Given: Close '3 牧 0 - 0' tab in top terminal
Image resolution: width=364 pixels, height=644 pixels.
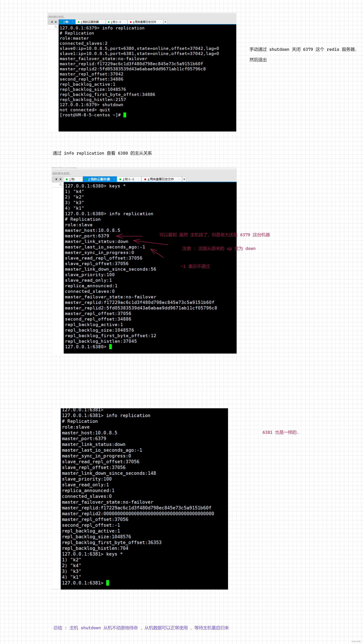Looking at the screenshot, I should pos(125,22).
